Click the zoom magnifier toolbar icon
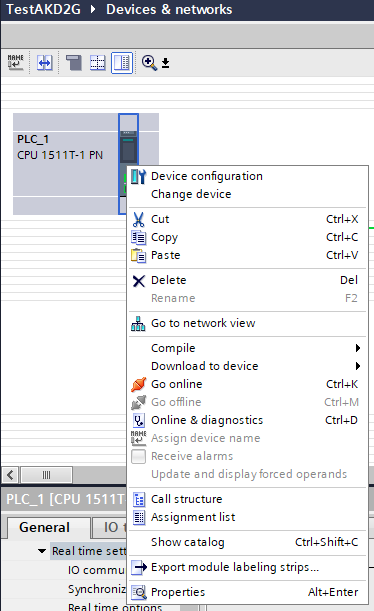 [x=150, y=62]
